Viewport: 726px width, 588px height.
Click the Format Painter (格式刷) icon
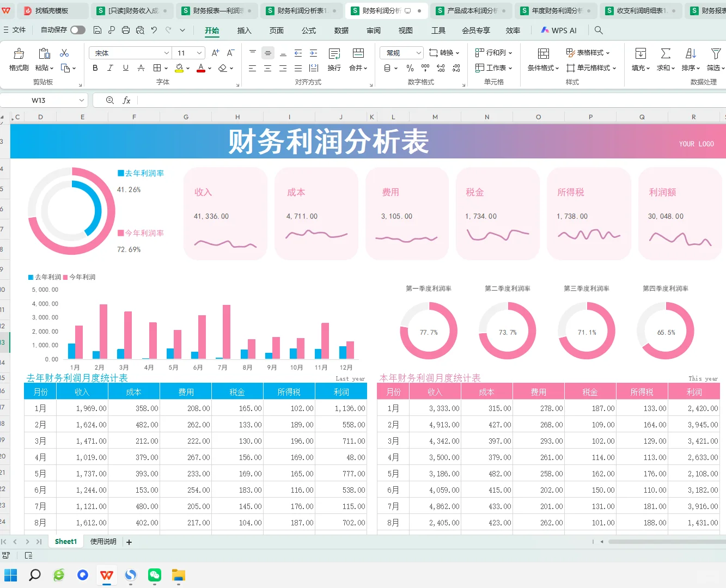point(19,53)
